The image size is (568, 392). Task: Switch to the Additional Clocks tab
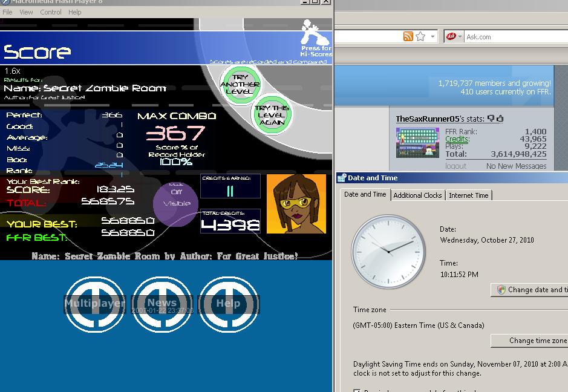[x=417, y=195]
